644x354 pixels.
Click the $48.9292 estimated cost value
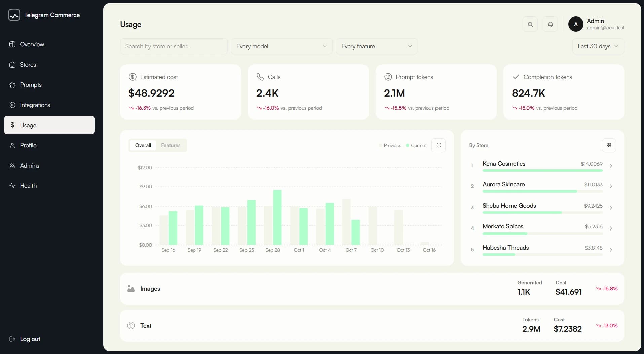pos(151,93)
